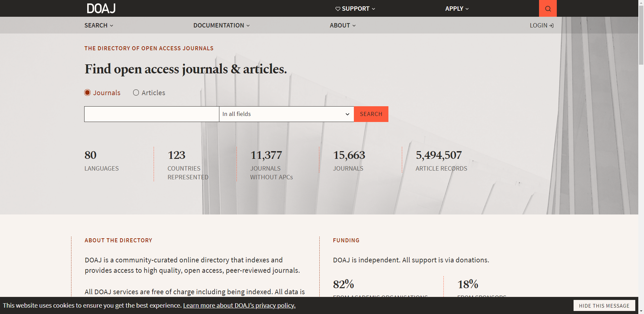644x314 pixels.
Task: Select the Articles radio button
Action: [136, 92]
